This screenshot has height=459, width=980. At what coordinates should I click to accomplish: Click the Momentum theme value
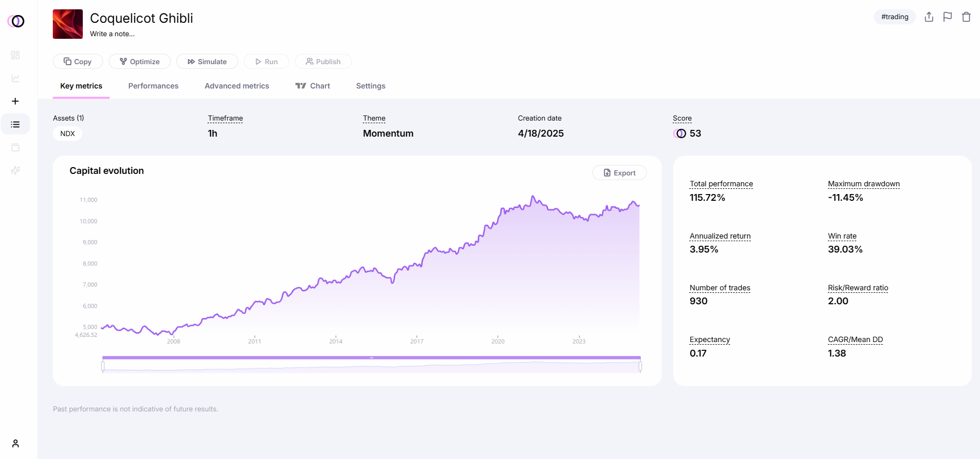click(388, 134)
